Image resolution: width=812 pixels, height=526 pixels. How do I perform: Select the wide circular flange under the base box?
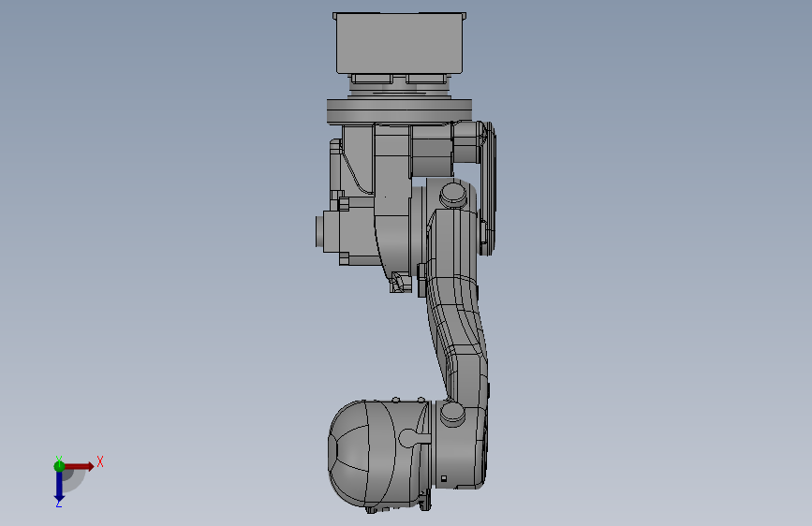399,111
